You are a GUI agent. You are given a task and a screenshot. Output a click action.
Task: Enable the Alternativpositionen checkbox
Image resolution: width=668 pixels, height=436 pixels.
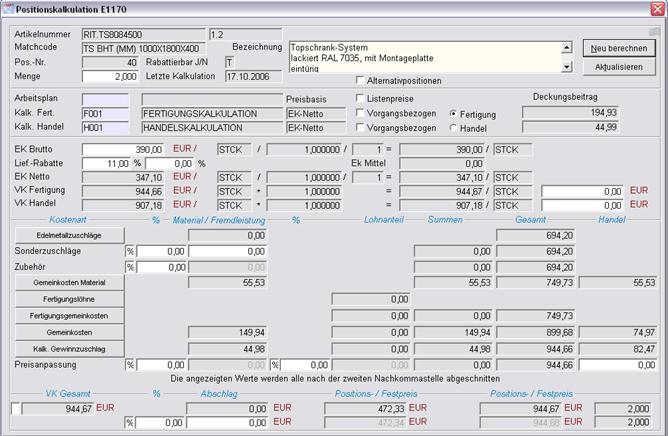[x=361, y=79]
